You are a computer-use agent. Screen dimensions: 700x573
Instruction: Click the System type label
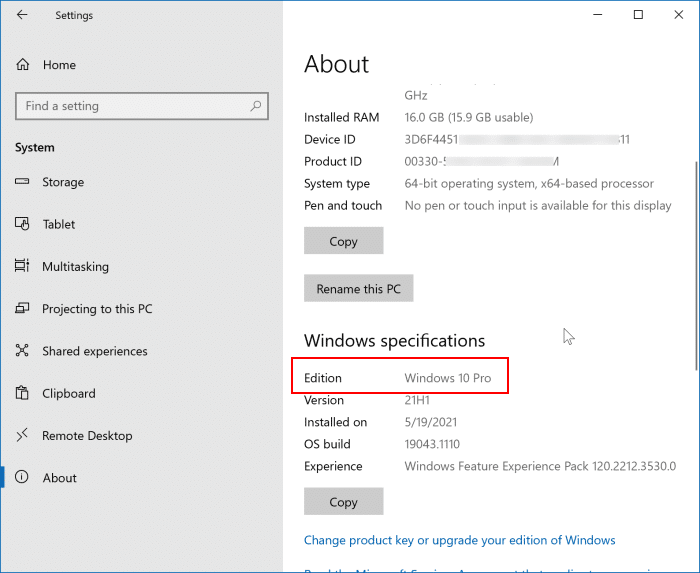(337, 183)
